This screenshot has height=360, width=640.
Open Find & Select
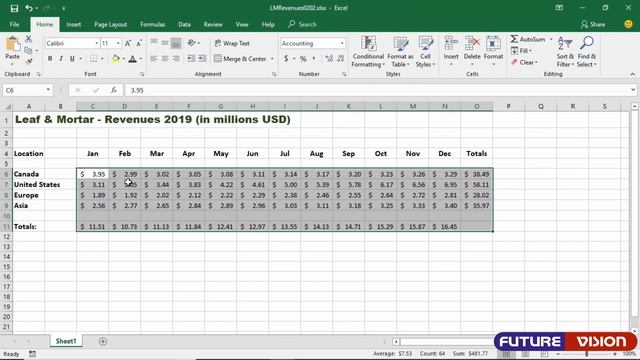pyautogui.click(x=587, y=52)
